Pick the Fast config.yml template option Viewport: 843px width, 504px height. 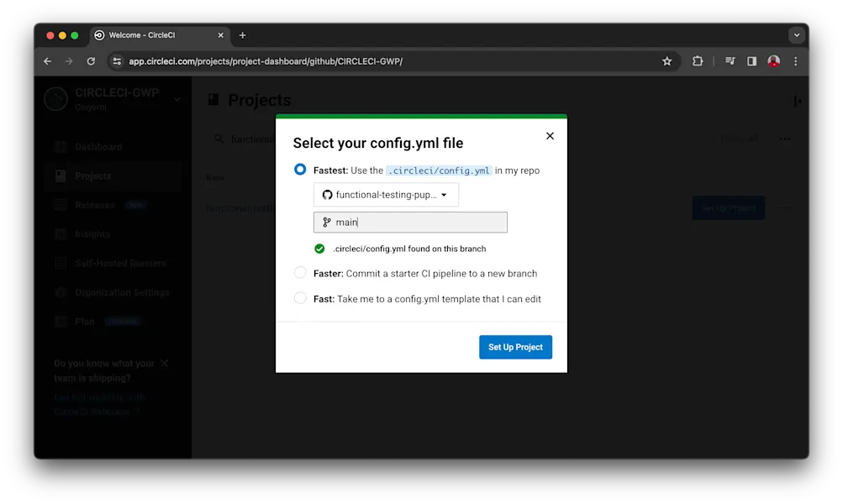300,298
